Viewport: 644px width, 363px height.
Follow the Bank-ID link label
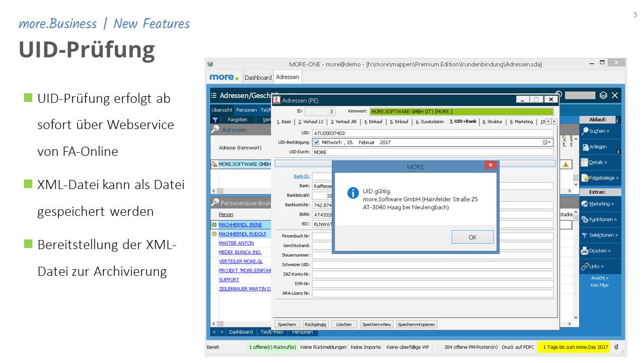tap(302, 176)
